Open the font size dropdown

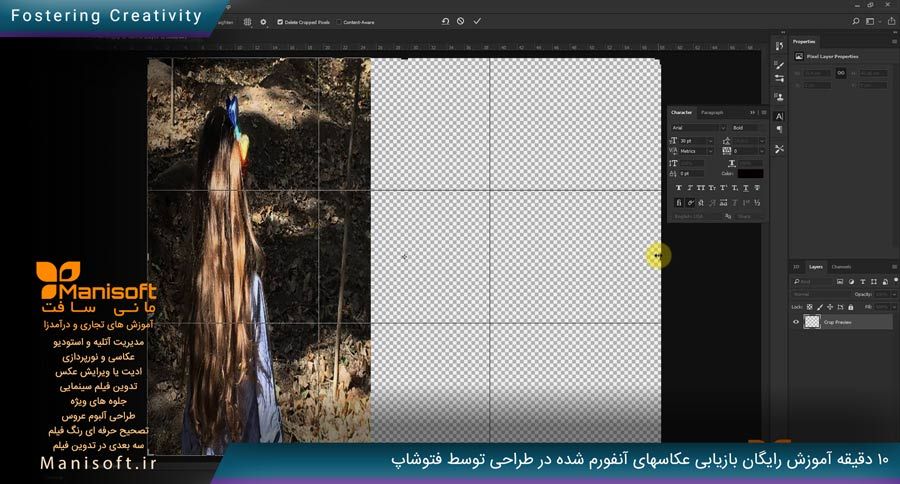coord(710,141)
